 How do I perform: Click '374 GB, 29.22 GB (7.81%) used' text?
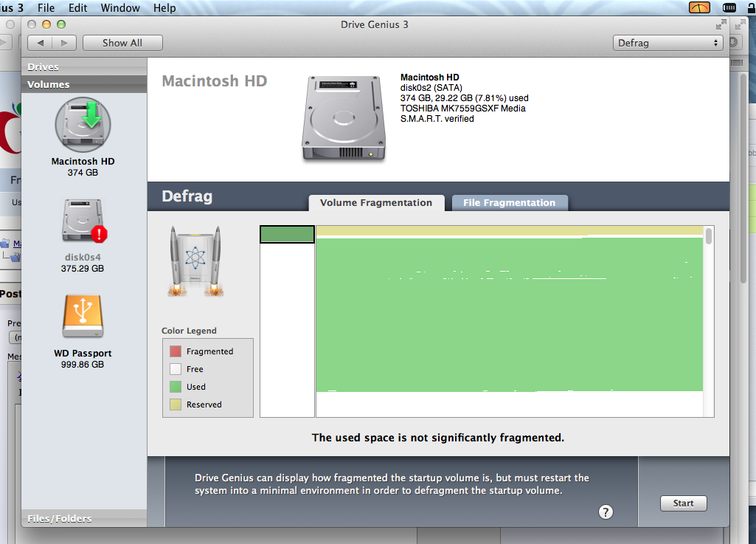[x=465, y=98]
